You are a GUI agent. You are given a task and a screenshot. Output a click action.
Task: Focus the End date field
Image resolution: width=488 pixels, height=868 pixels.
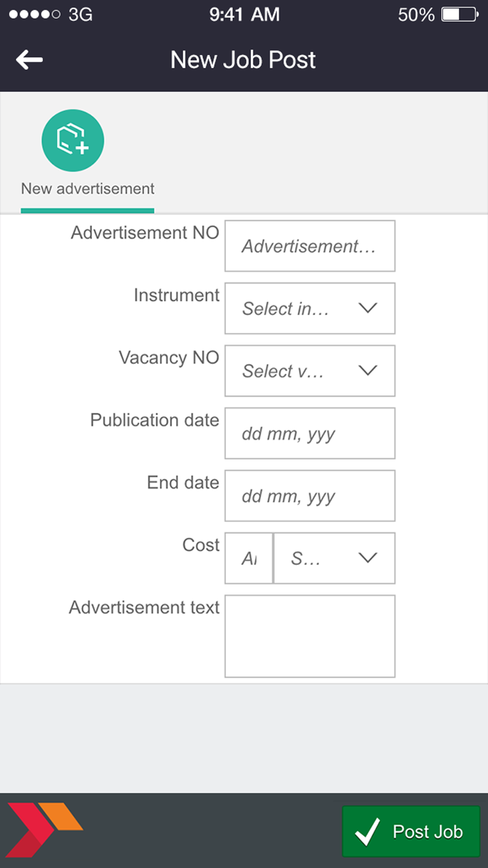[310, 496]
